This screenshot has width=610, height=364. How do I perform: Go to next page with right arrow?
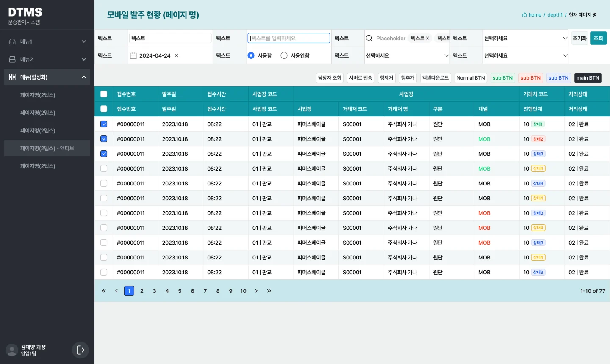[x=256, y=291]
